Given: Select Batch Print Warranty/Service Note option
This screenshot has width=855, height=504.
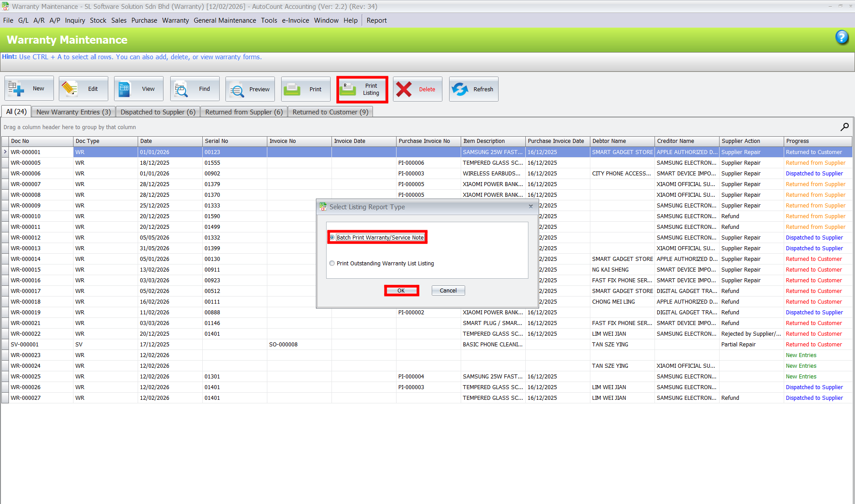Looking at the screenshot, I should point(332,237).
